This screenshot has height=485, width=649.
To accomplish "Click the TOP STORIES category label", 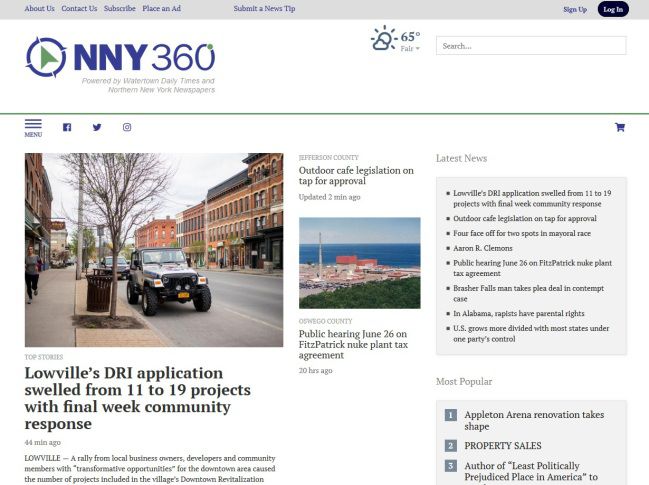I will pos(44,357).
